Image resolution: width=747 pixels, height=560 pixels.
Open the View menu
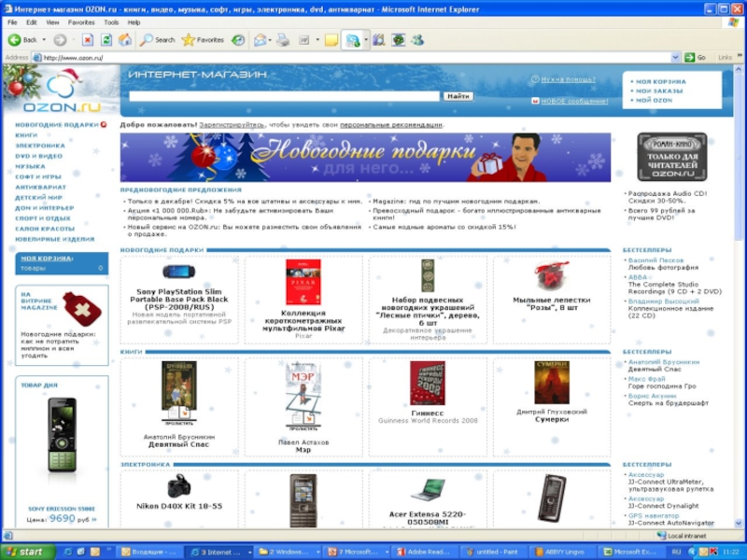pyautogui.click(x=52, y=22)
